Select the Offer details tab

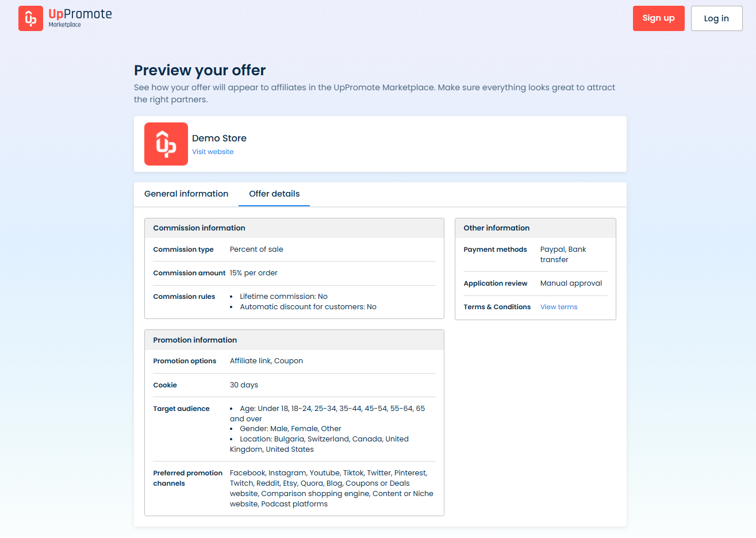coord(274,194)
